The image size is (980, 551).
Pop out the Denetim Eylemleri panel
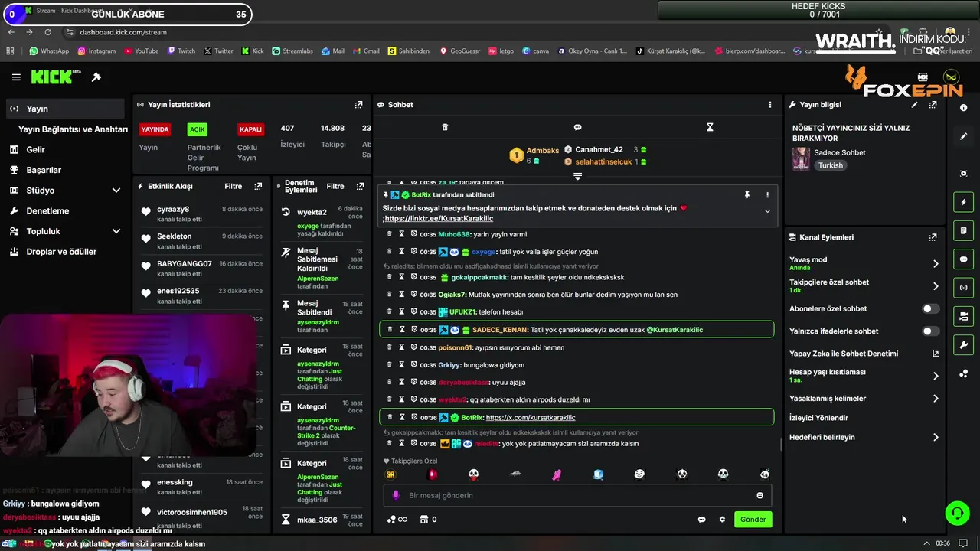[x=360, y=186]
